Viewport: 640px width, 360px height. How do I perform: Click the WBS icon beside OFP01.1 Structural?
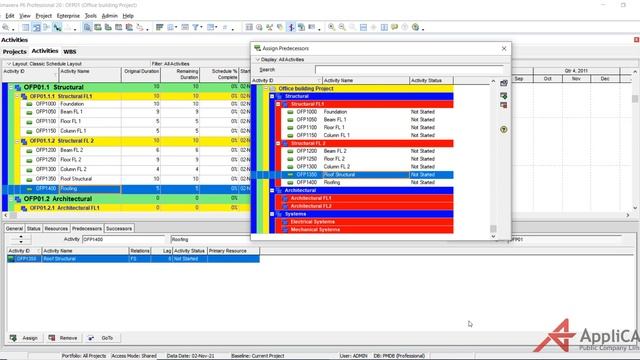[18, 87]
